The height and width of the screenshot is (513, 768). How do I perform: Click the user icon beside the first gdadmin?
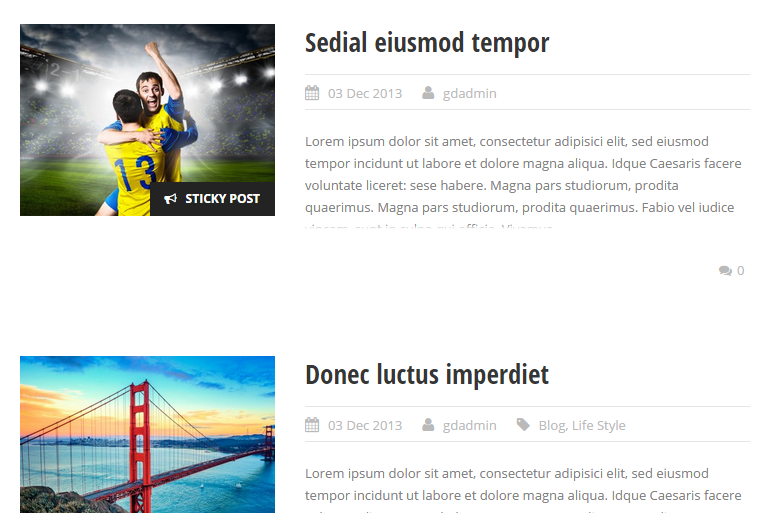click(x=428, y=93)
